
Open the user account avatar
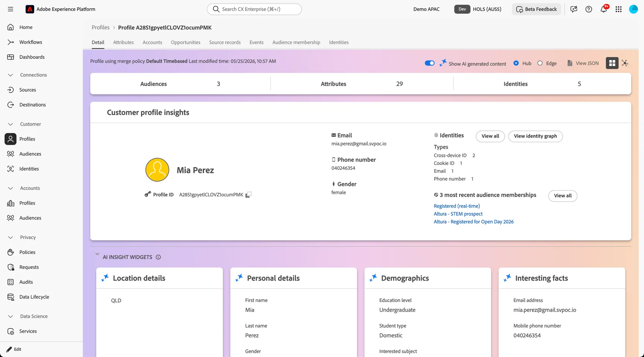pos(634,9)
